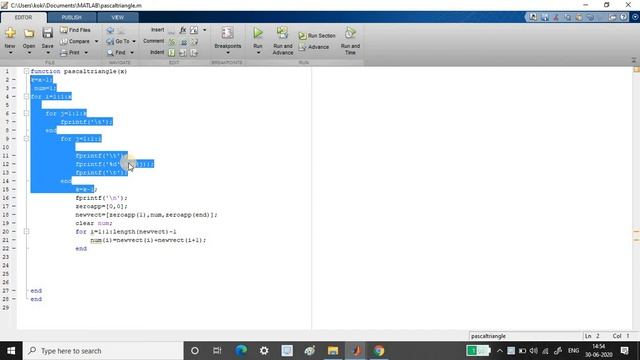Click the Advance button
The height and width of the screenshot is (360, 640).
(x=313, y=47)
